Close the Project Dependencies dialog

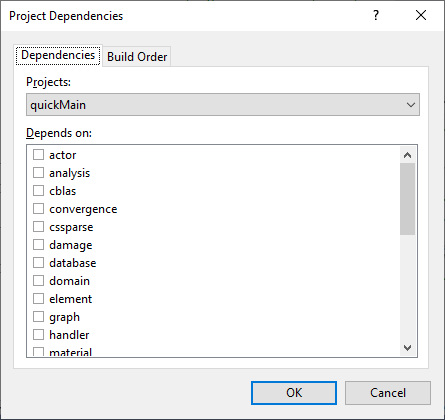[421, 15]
